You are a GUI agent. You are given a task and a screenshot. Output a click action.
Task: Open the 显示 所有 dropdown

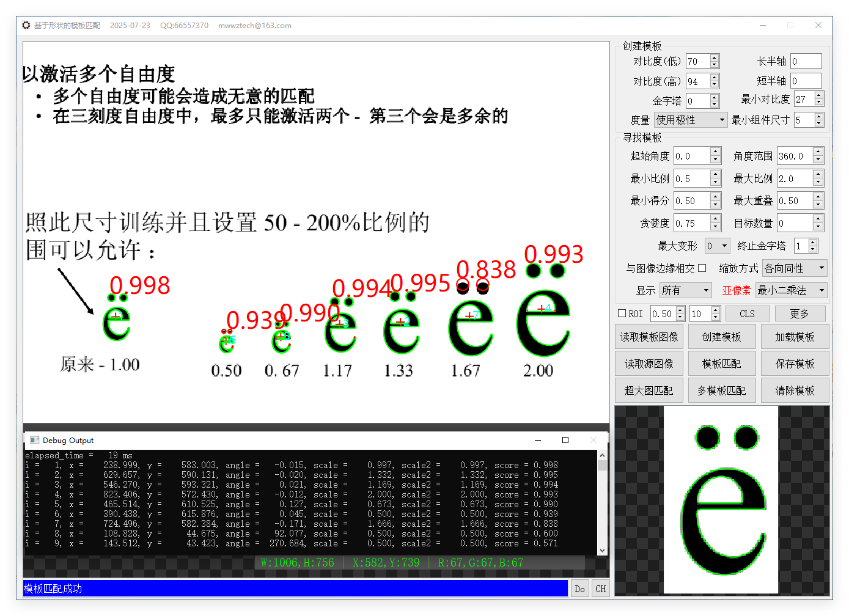tap(685, 290)
